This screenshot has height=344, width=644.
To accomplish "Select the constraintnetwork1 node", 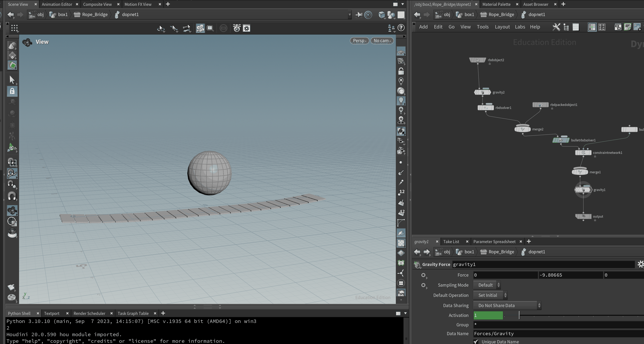I will coord(583,153).
